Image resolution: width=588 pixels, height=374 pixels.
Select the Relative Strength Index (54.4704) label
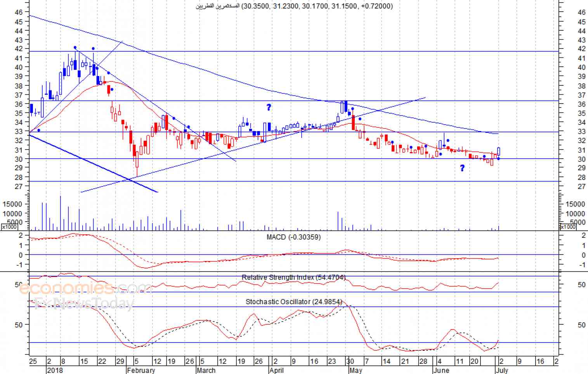point(294,277)
